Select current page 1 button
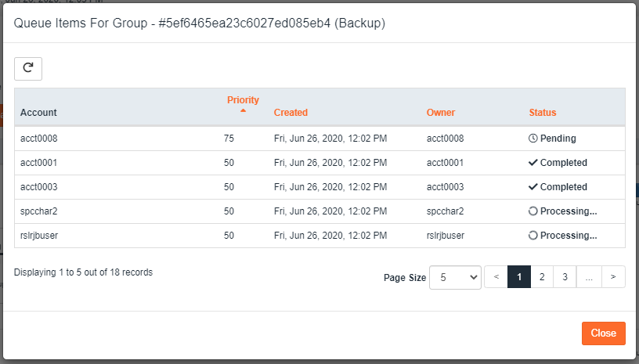The image size is (639, 364). coord(519,277)
